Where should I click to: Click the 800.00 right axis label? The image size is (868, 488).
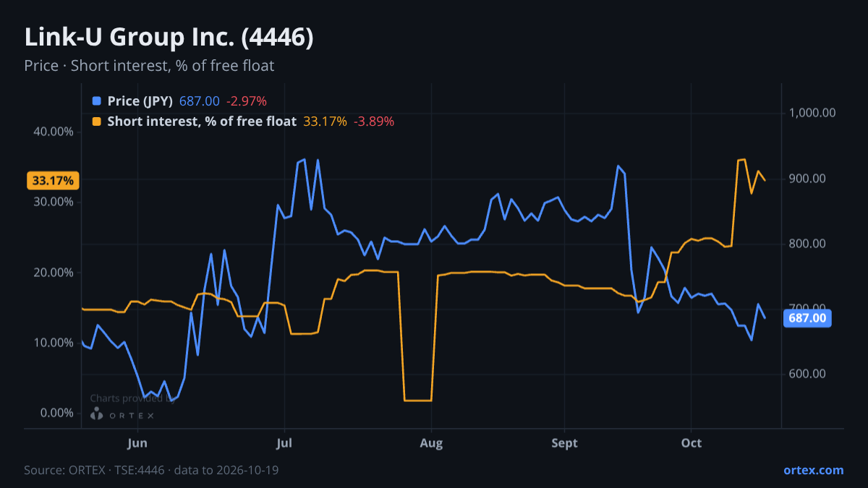pos(807,244)
